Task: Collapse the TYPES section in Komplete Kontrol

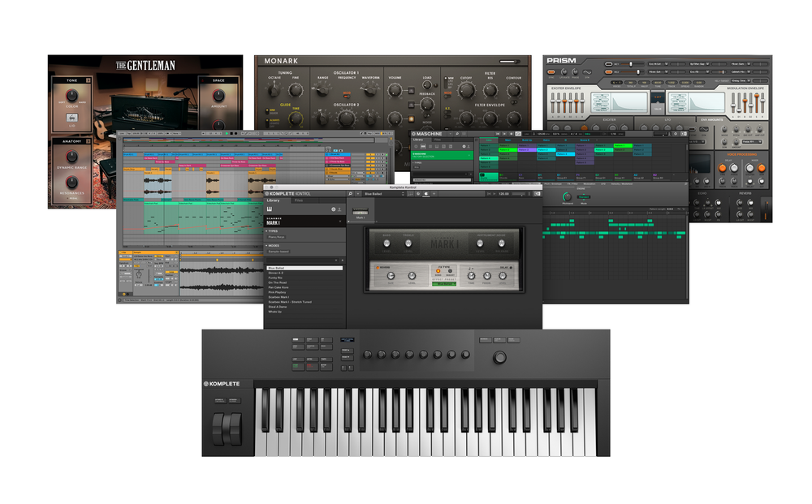Action: [267, 231]
